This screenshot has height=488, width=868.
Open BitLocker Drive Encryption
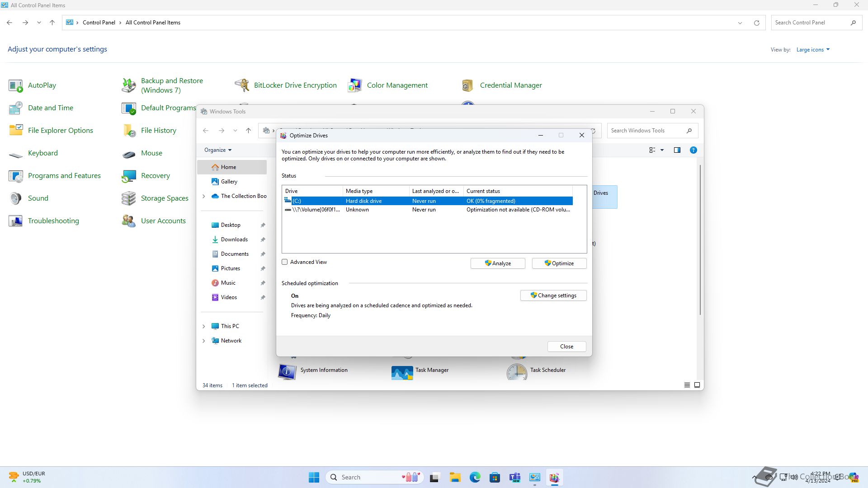[286, 85]
